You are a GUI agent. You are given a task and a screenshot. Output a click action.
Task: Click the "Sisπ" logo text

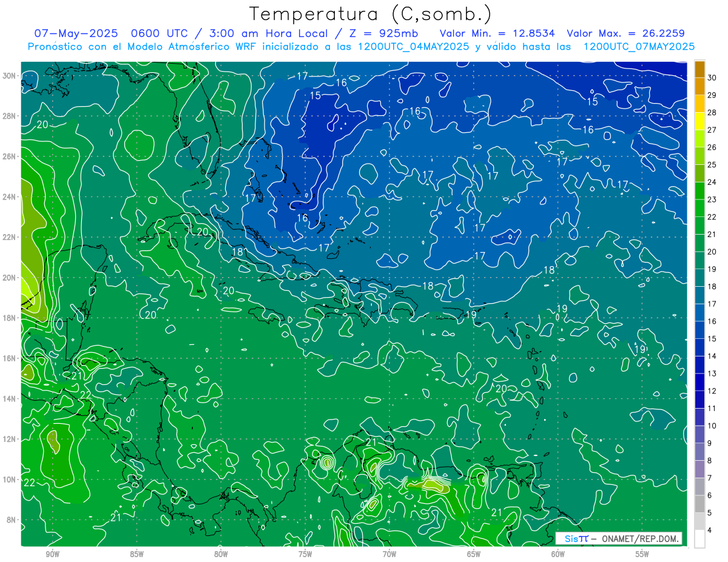(576, 538)
